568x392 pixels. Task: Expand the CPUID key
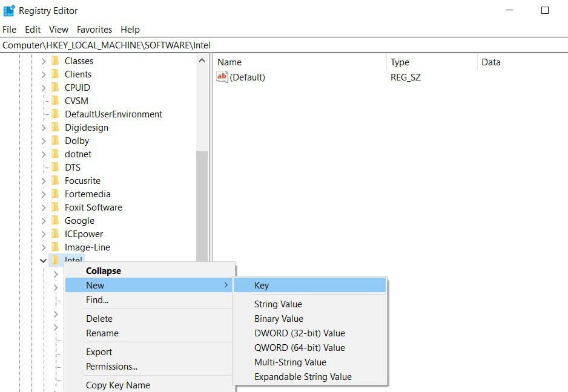coord(44,88)
